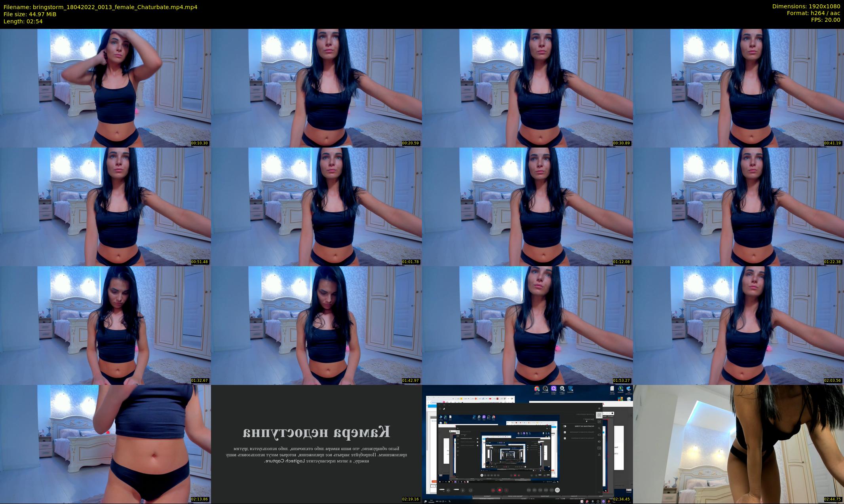Select the highlighted Source 1 icon in Capture's sidebar
Viewport: 844px width, 504px height.
599,415
